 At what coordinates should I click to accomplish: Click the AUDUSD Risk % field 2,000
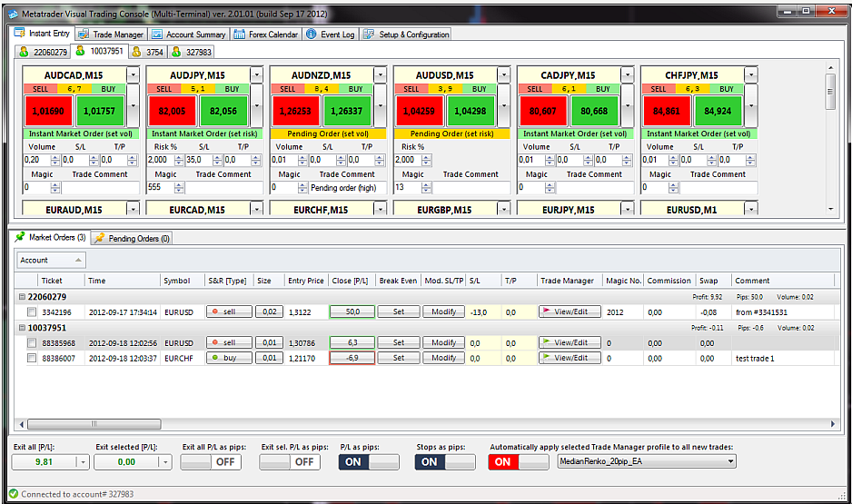408,160
